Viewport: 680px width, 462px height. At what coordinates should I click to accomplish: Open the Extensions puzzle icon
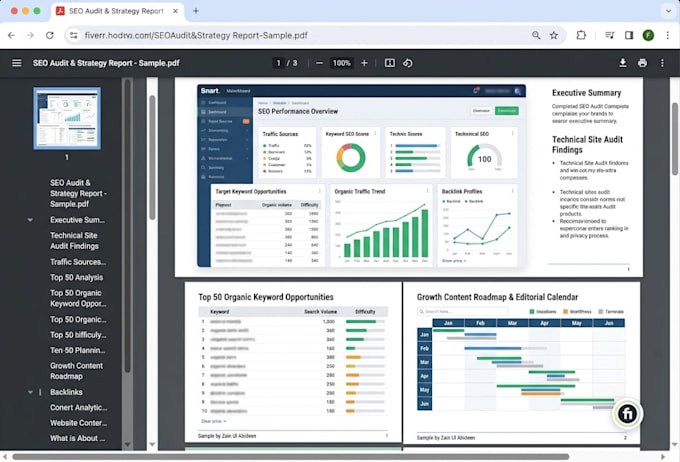coord(581,36)
